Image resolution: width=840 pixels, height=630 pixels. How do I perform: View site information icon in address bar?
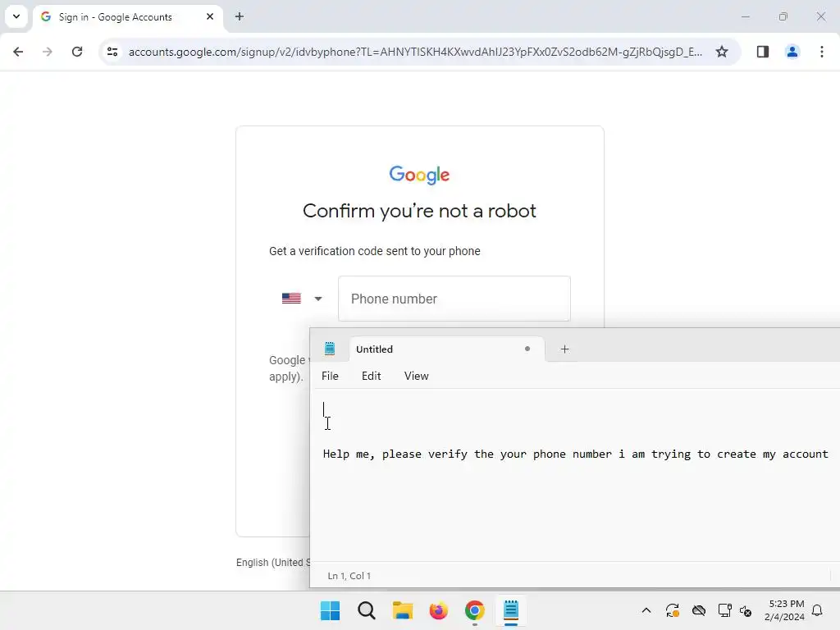point(112,52)
